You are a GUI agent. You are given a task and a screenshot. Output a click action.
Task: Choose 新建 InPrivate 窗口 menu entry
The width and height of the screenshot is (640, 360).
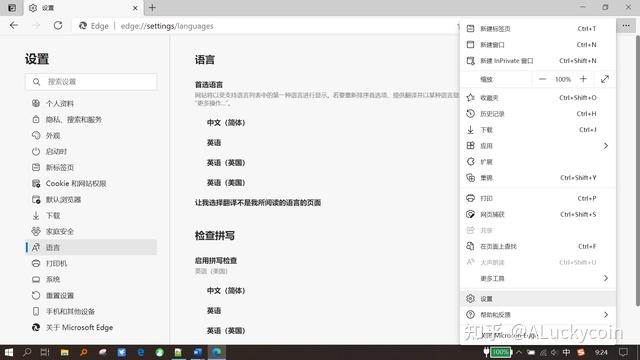click(538, 61)
